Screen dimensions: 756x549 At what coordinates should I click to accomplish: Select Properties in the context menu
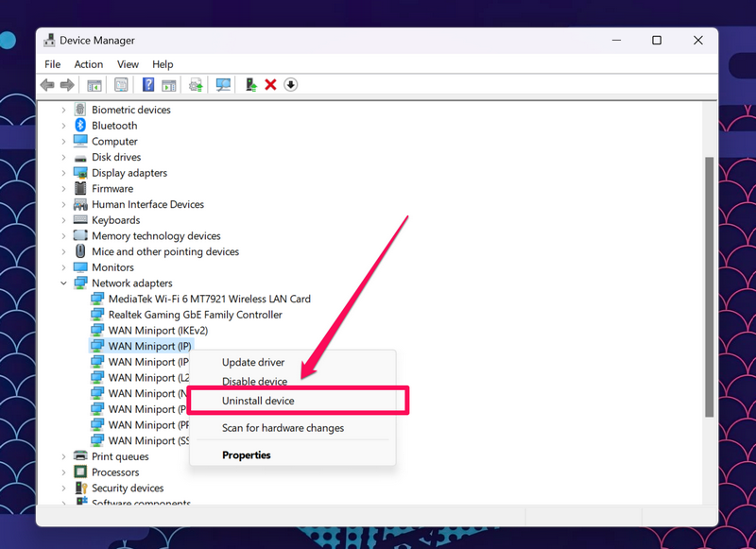tap(246, 455)
